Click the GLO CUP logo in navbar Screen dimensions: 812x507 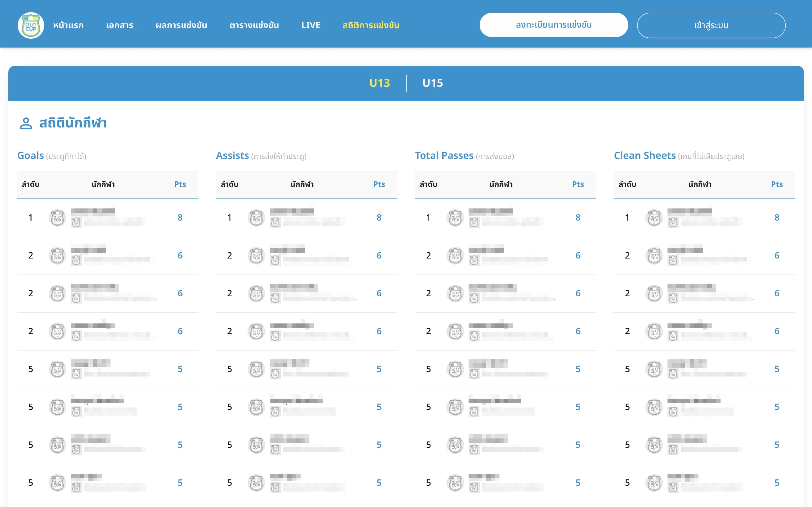point(31,25)
